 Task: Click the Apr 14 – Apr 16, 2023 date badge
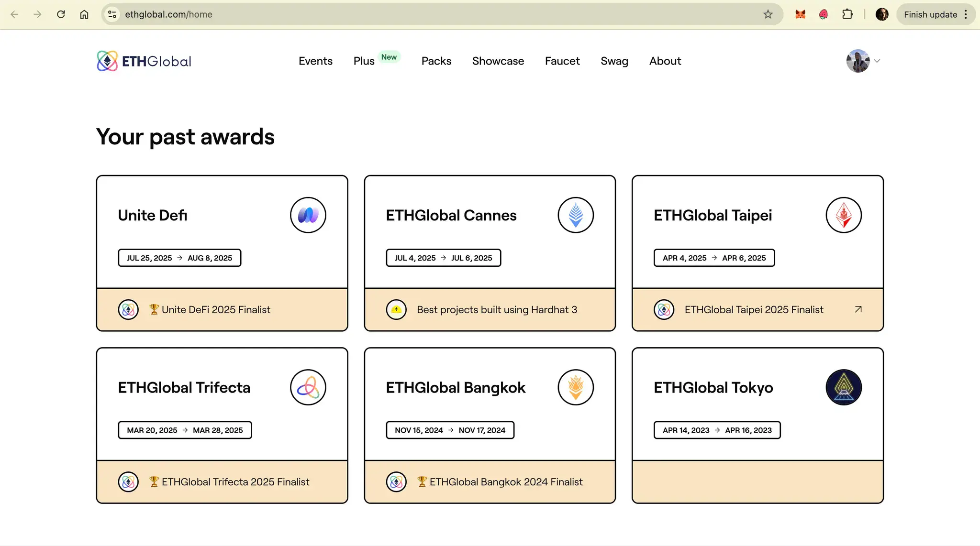(717, 430)
